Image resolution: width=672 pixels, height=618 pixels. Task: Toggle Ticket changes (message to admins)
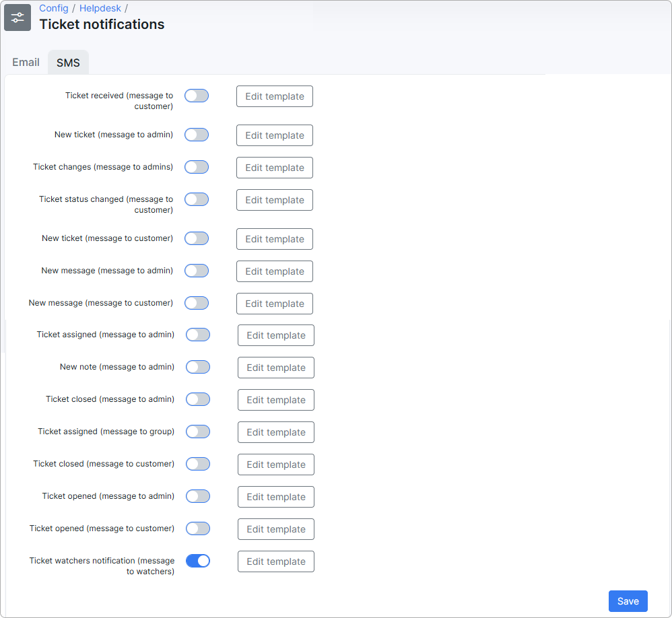pos(197,167)
